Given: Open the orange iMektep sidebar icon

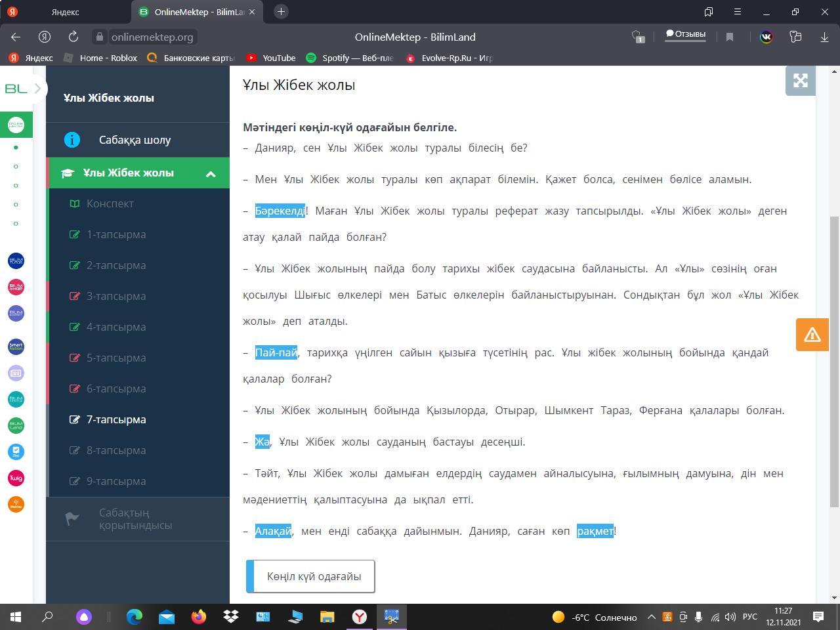Looking at the screenshot, I should 16,504.
